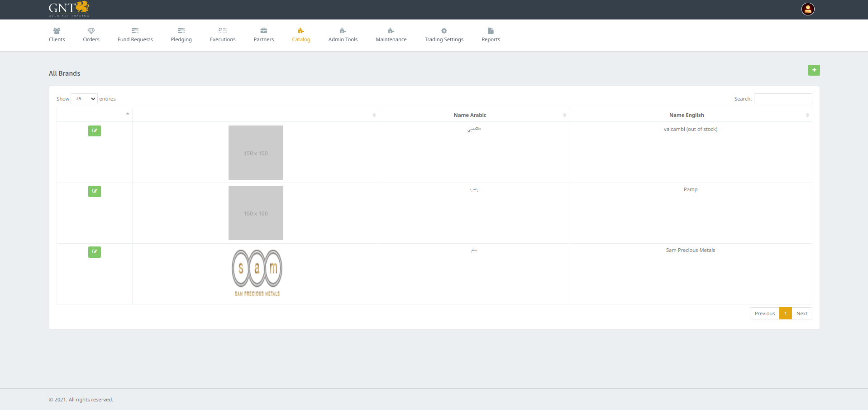Click the GNT logo

pyautogui.click(x=69, y=9)
